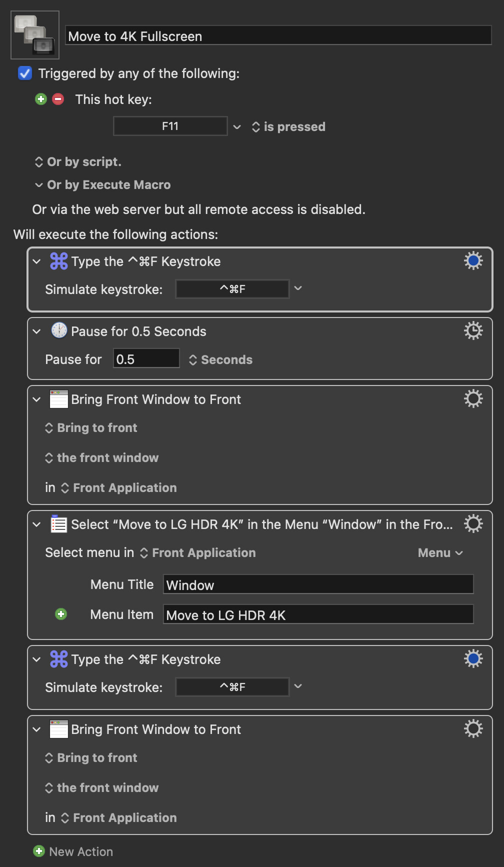Click the Menu Title text field
Image resolution: width=504 pixels, height=867 pixels.
[318, 584]
